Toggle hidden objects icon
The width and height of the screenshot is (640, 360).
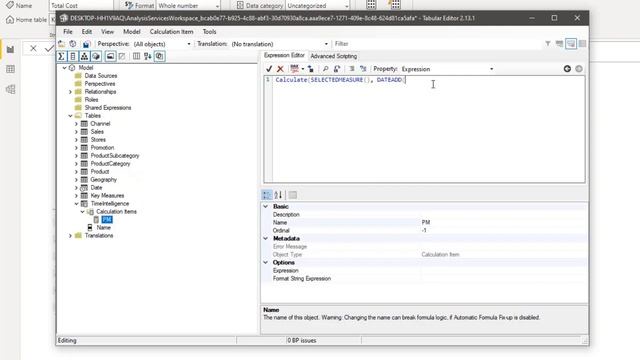pyautogui.click(x=122, y=56)
